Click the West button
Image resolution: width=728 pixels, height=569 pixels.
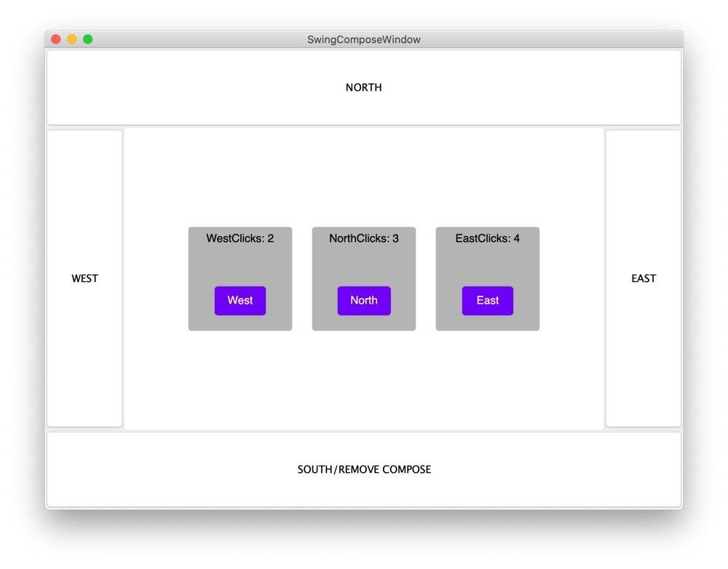click(240, 300)
